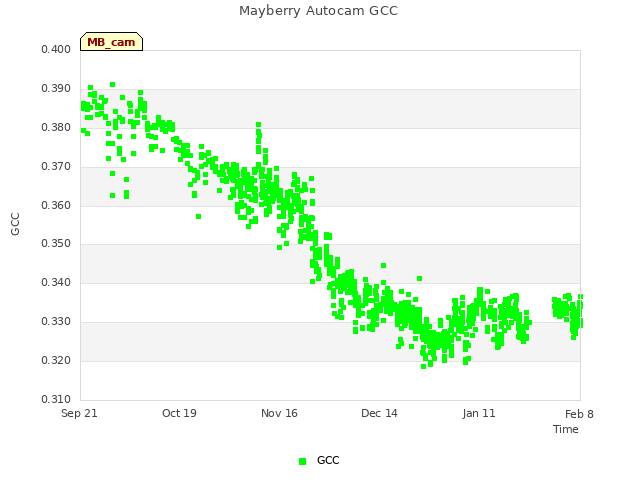Click the Dec 14 x-axis label

[x=379, y=413]
